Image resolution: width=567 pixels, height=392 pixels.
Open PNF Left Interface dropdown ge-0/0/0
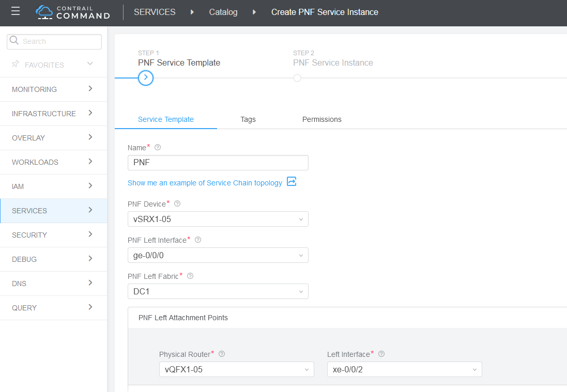coord(218,255)
